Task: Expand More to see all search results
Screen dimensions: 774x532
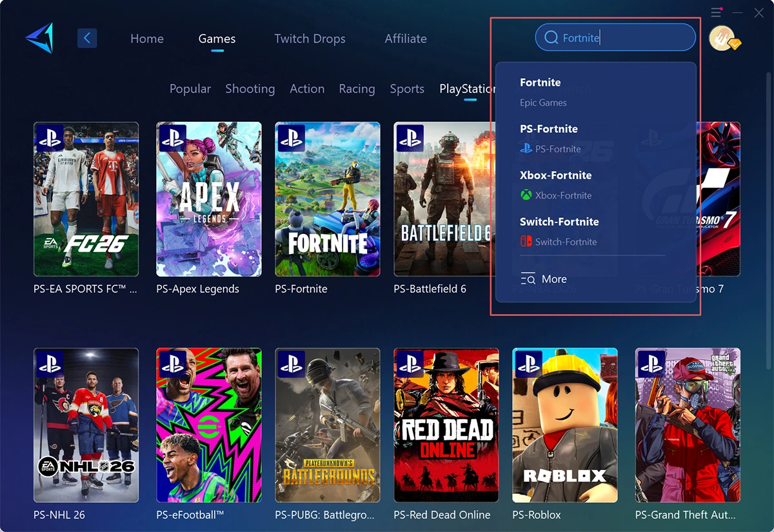Action: [x=555, y=279]
